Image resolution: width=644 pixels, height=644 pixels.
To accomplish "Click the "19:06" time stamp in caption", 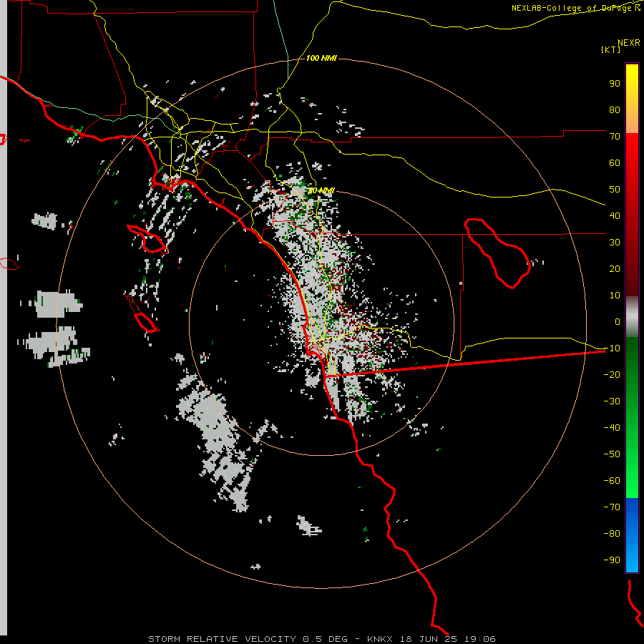I will click(479, 639).
